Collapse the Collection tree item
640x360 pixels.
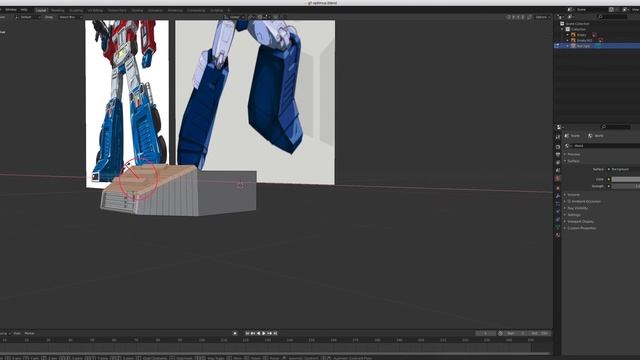click(562, 29)
